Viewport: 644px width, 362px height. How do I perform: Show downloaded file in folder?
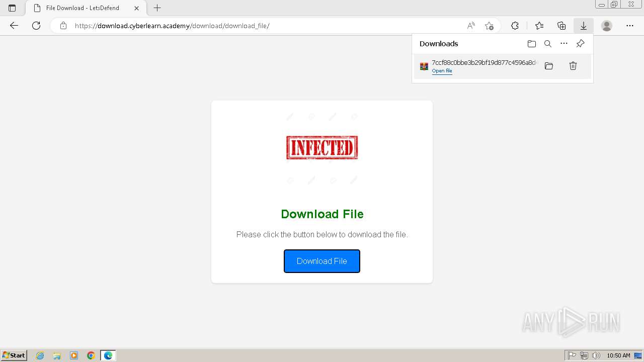pos(549,66)
